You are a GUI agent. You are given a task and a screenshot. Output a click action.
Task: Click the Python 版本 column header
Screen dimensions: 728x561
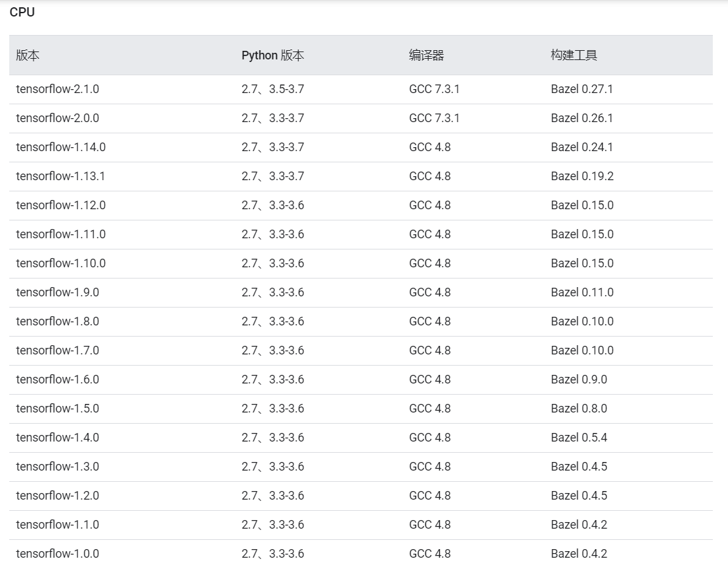point(272,55)
